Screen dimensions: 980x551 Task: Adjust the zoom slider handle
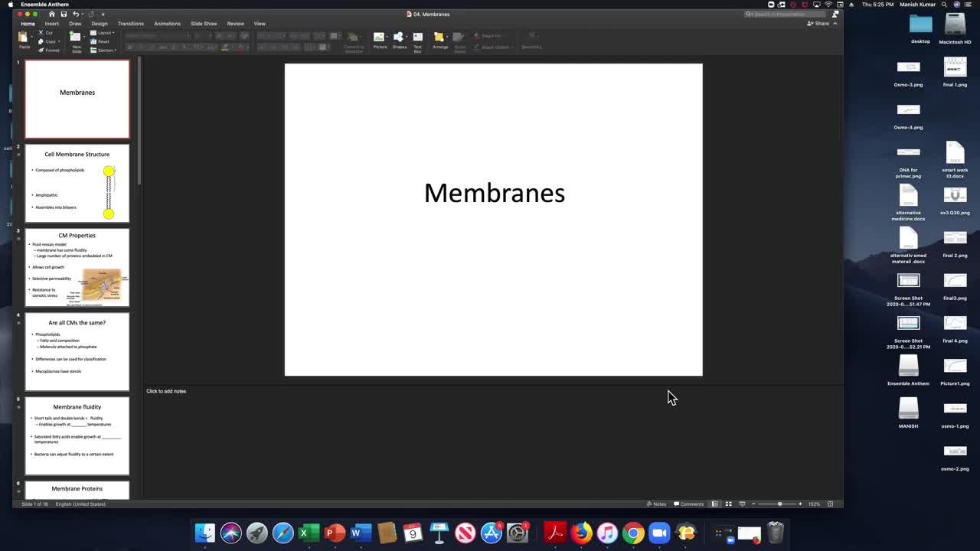point(779,504)
